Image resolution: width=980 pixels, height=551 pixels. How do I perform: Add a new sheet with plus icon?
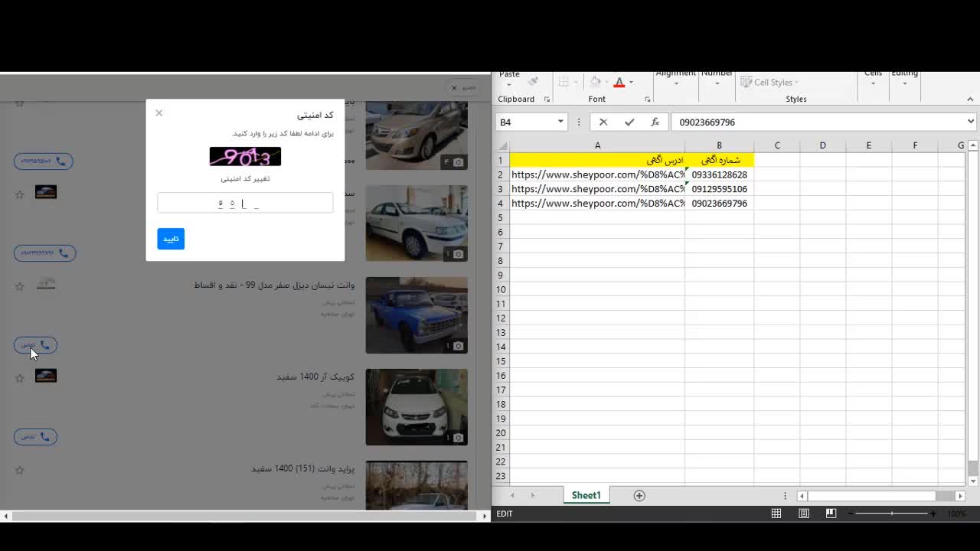point(639,496)
